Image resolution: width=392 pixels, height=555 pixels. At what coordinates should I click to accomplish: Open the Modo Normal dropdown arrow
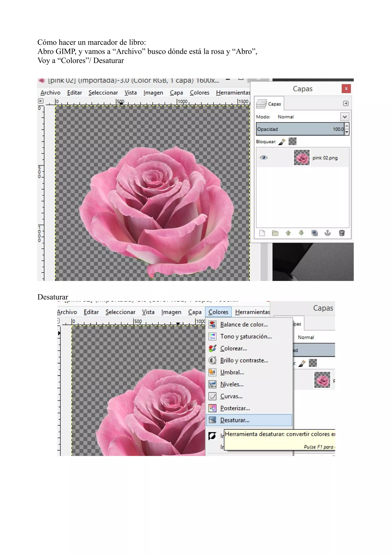point(345,117)
